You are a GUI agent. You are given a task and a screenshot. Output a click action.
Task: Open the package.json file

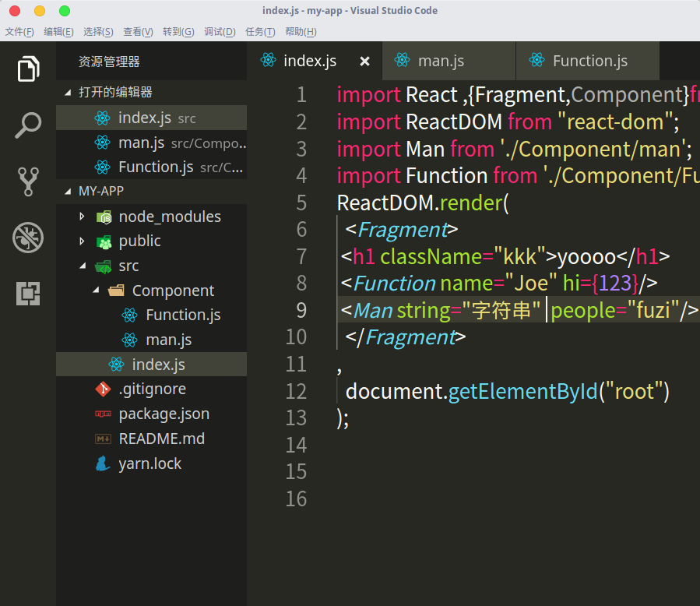coord(151,414)
